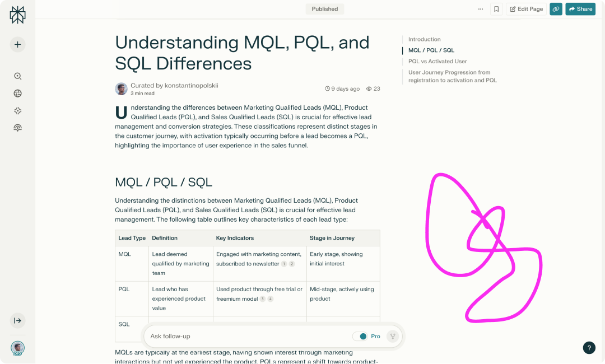Click the Edit Page button
The width and height of the screenshot is (605, 364).
(526, 9)
